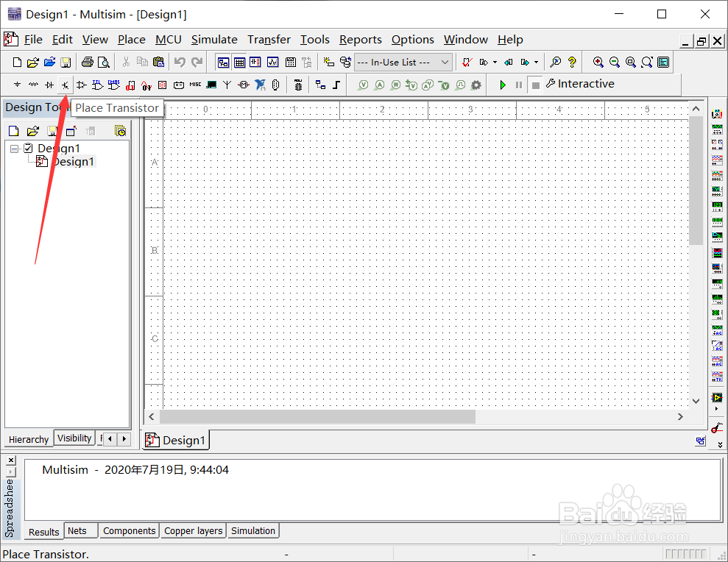This screenshot has height=562, width=728.
Task: Click the Electrical Rules Check icon
Action: pyautogui.click(x=467, y=63)
